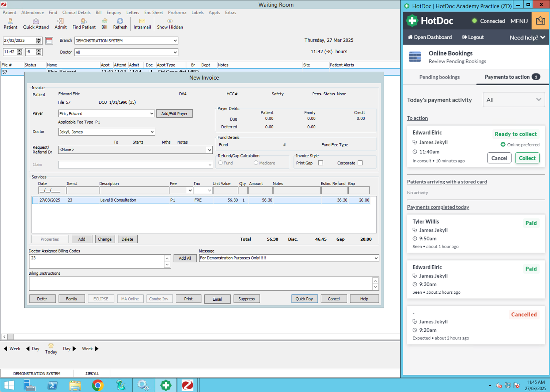Expand the Need help? chevron in HotDoc
Image resolution: width=550 pixels, height=392 pixels.
(x=543, y=37)
